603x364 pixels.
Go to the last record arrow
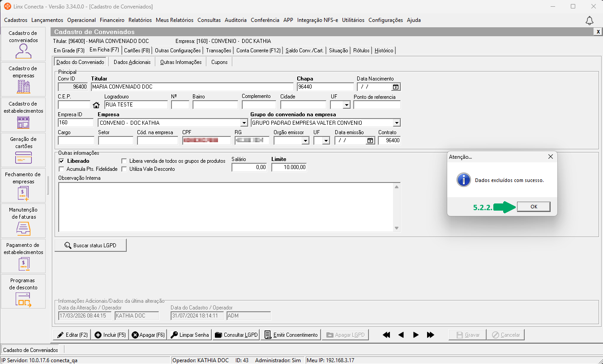pos(431,335)
